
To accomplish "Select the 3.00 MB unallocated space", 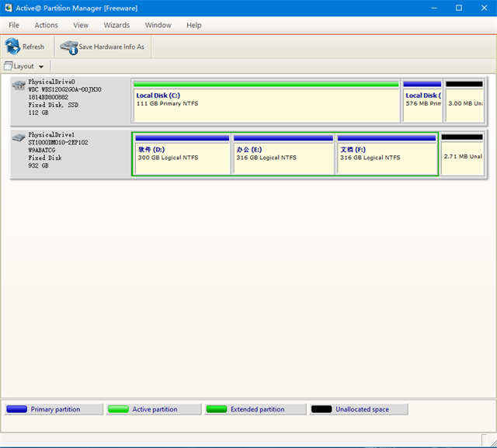I will click(x=464, y=101).
